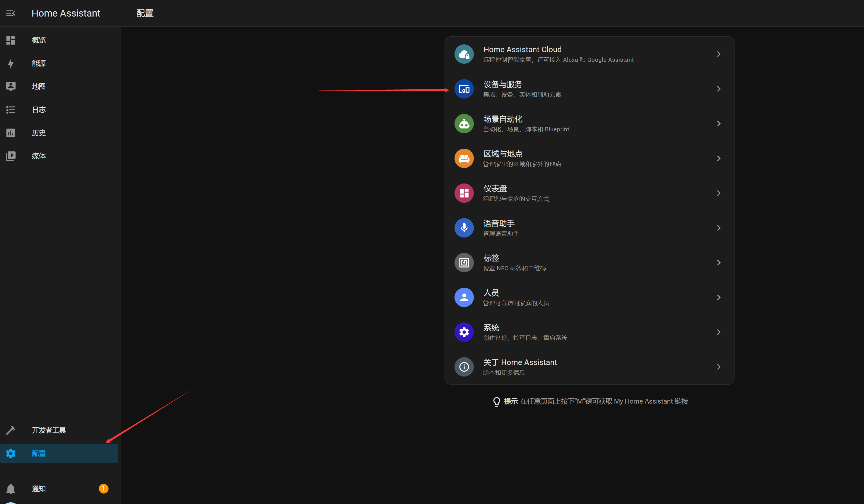Click the 仪表盘 dashboard icon
Screen dimensions: 864x504
tap(464, 193)
